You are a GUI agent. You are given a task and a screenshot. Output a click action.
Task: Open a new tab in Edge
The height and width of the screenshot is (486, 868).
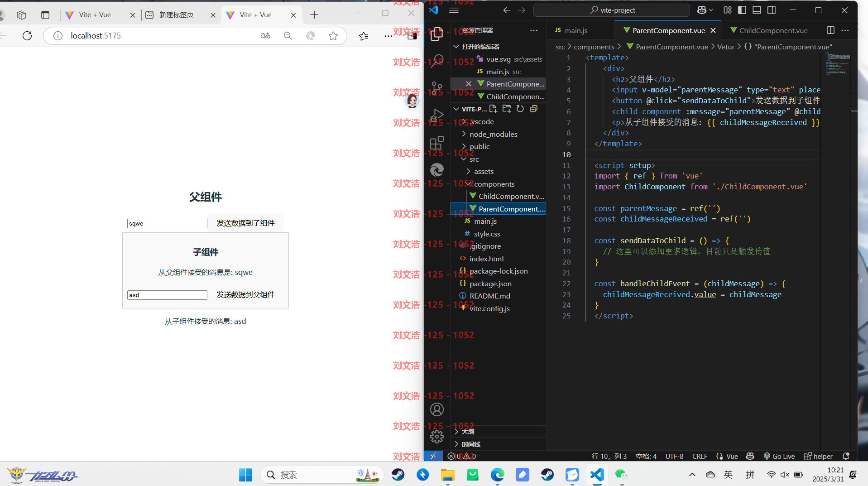314,15
